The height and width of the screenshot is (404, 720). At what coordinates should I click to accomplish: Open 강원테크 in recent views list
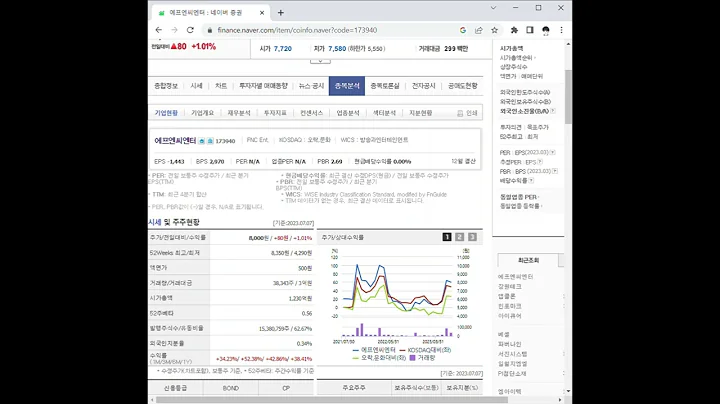tap(510, 286)
